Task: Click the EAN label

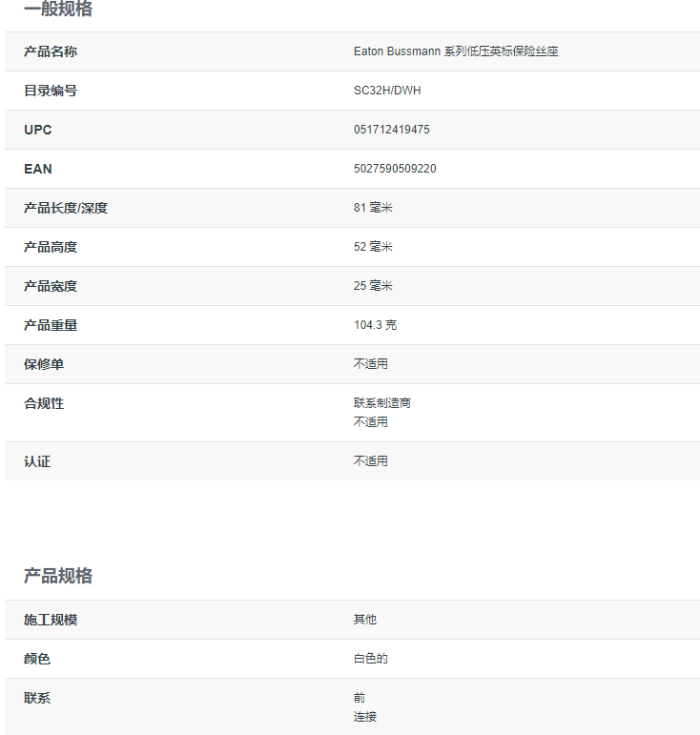Action: [38, 169]
